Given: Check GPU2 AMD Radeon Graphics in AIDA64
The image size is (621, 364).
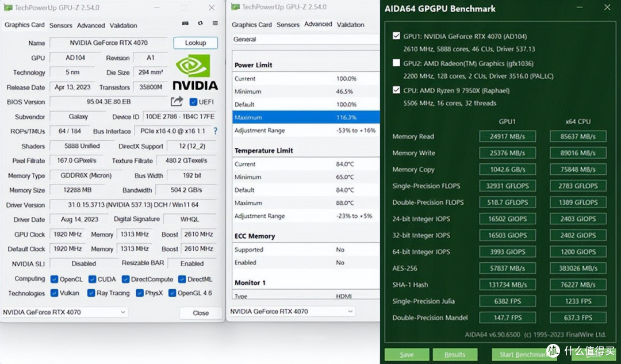Looking at the screenshot, I should (x=396, y=63).
